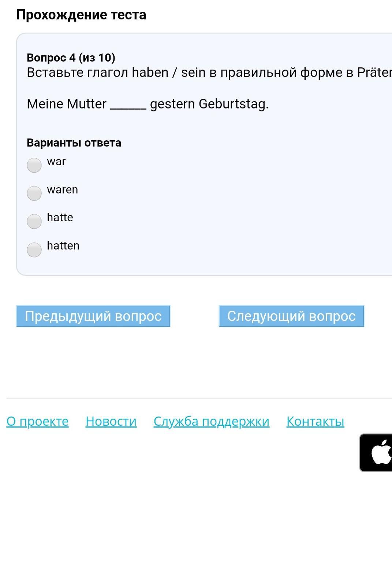The height and width of the screenshot is (573, 392).
Task: Click the Варианты ответа heading
Action: 74,143
